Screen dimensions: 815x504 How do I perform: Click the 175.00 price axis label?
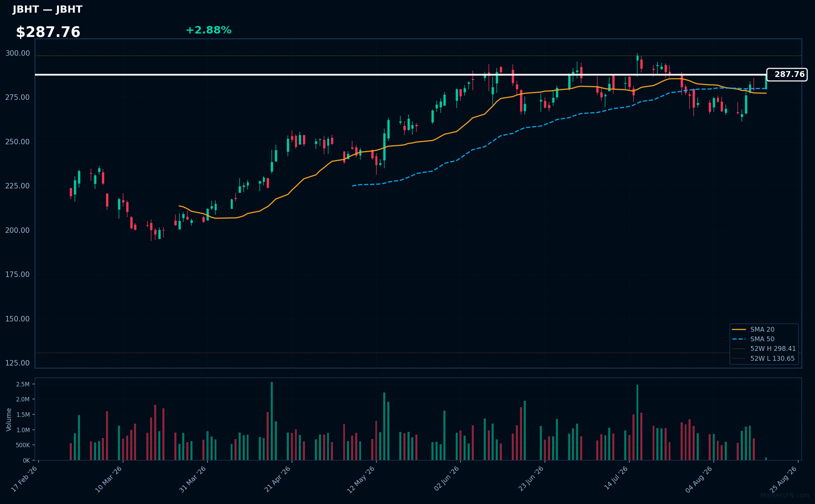17,275
